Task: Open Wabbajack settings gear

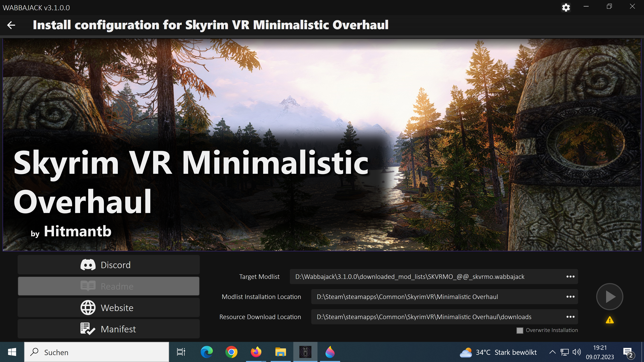Action: (x=566, y=8)
